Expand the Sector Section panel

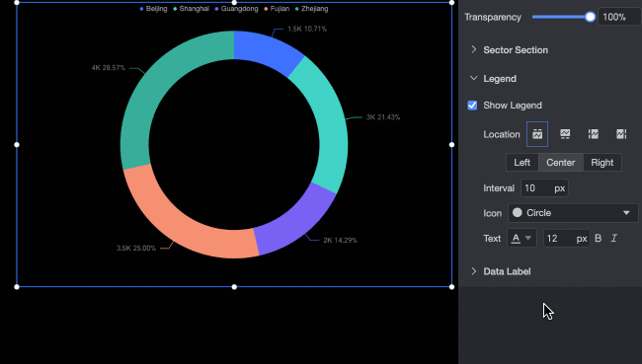click(515, 50)
